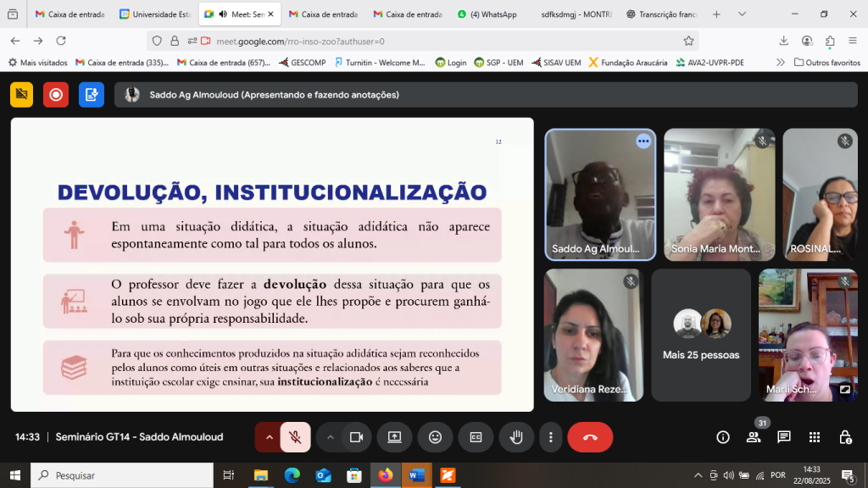Open the blue notes/transcript icon

point(91,95)
